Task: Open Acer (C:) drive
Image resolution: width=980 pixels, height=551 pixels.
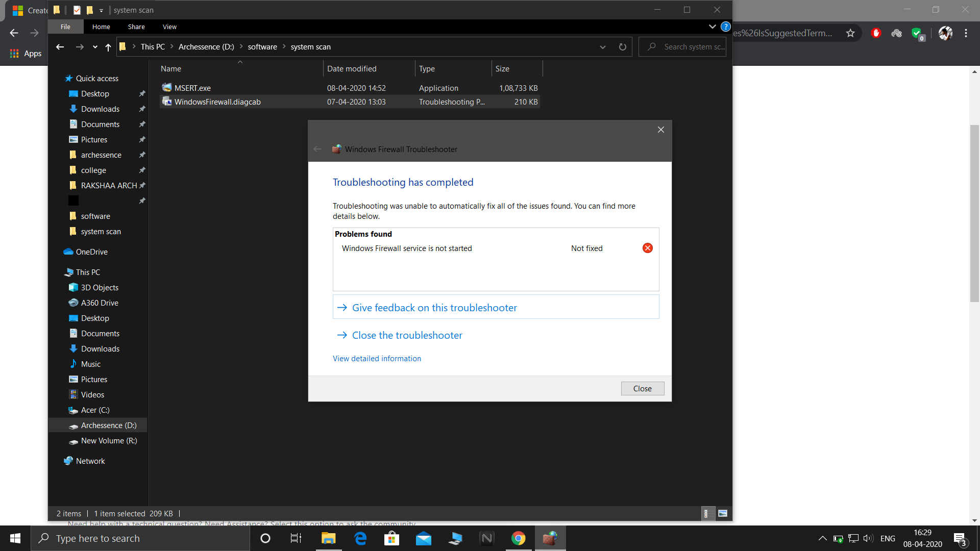Action: click(x=95, y=410)
